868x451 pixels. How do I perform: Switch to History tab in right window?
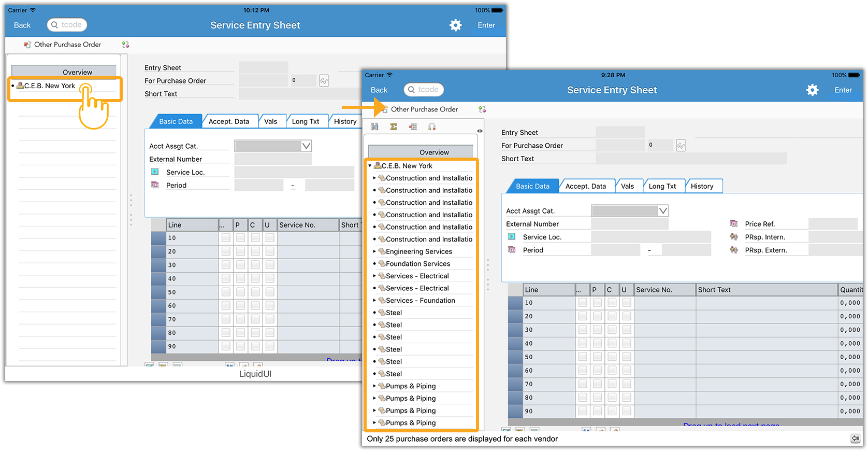702,186
